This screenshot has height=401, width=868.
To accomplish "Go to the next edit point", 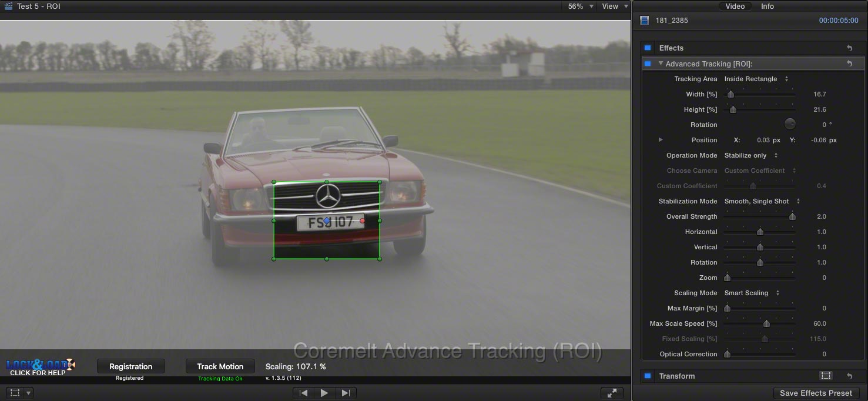I will 346,393.
